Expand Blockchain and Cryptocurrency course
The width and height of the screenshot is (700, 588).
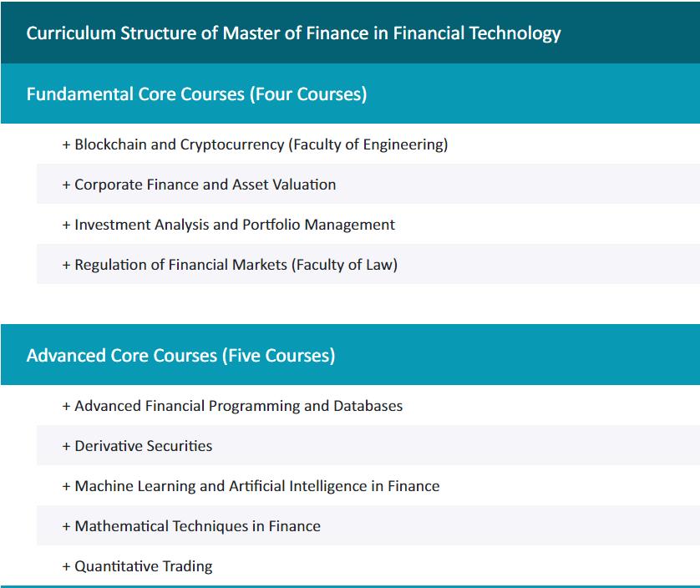[261, 144]
